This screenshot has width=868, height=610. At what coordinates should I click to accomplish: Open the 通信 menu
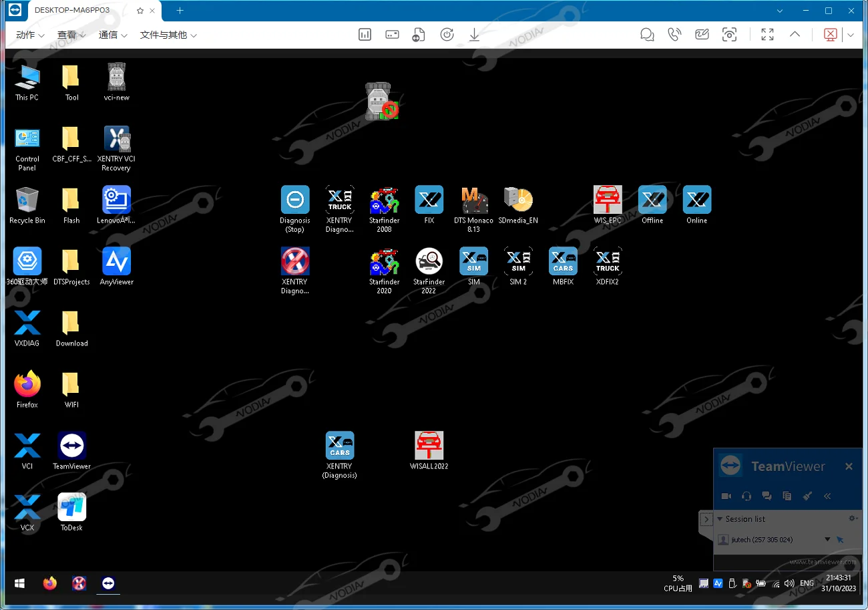pos(113,35)
